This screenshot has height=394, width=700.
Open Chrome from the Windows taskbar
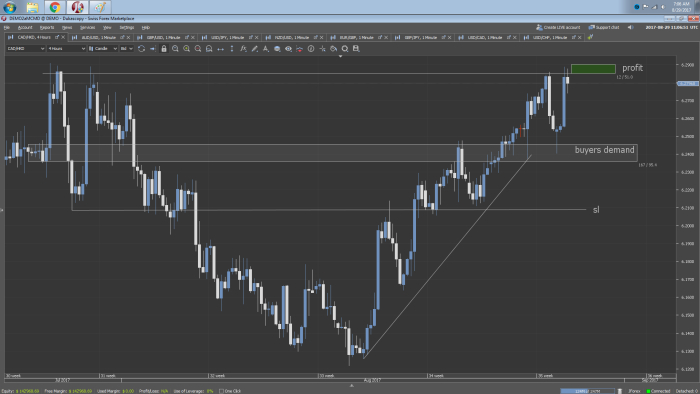pos(55,7)
